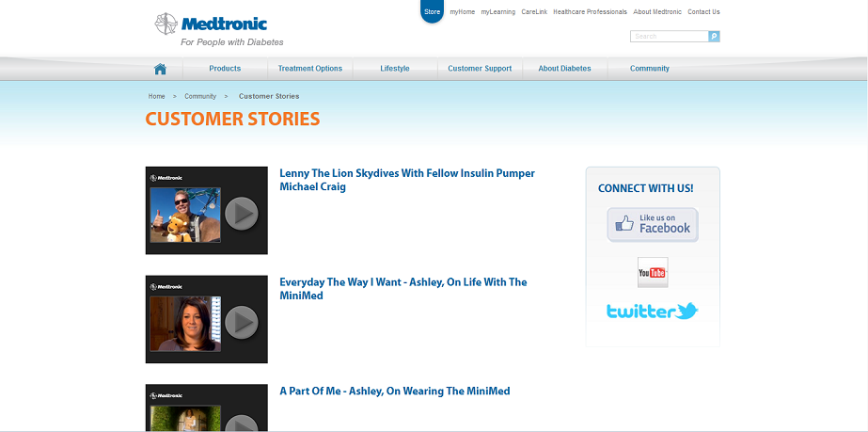
Task: Play the Lenny the Lion skydive video
Action: [x=207, y=211]
